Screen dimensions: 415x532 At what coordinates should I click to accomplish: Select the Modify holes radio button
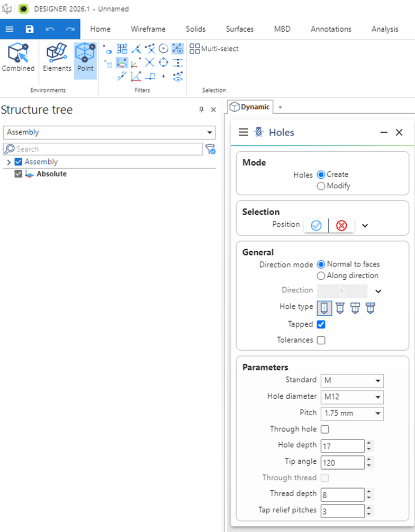click(321, 186)
